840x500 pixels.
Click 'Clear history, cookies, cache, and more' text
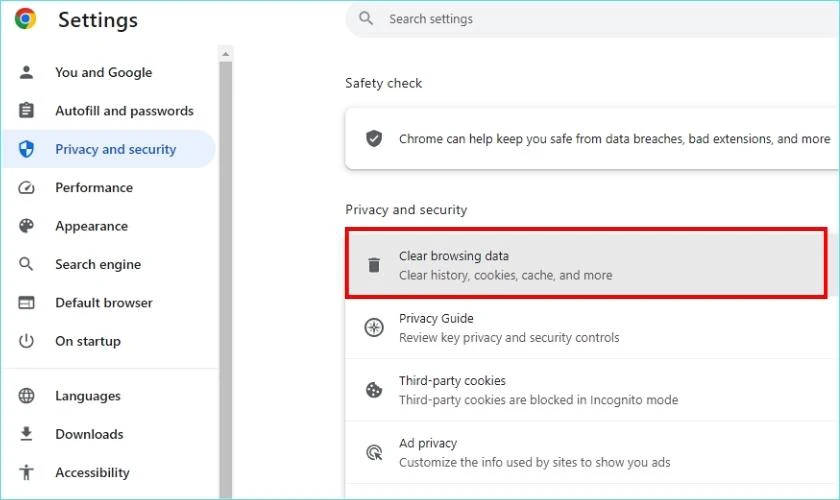(x=506, y=275)
